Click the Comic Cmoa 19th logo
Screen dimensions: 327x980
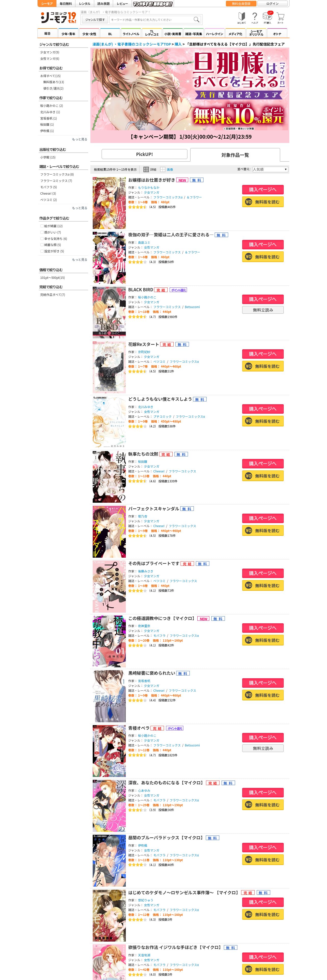(x=58, y=18)
